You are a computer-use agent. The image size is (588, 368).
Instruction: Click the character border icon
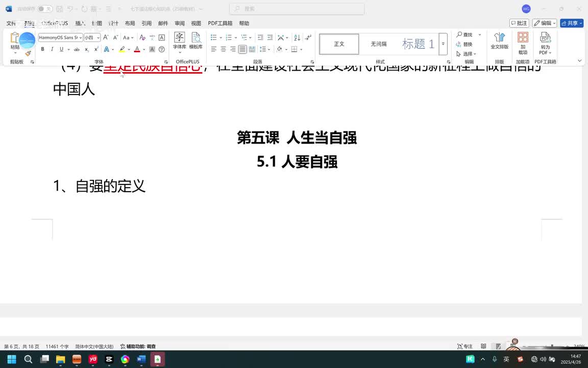(162, 37)
